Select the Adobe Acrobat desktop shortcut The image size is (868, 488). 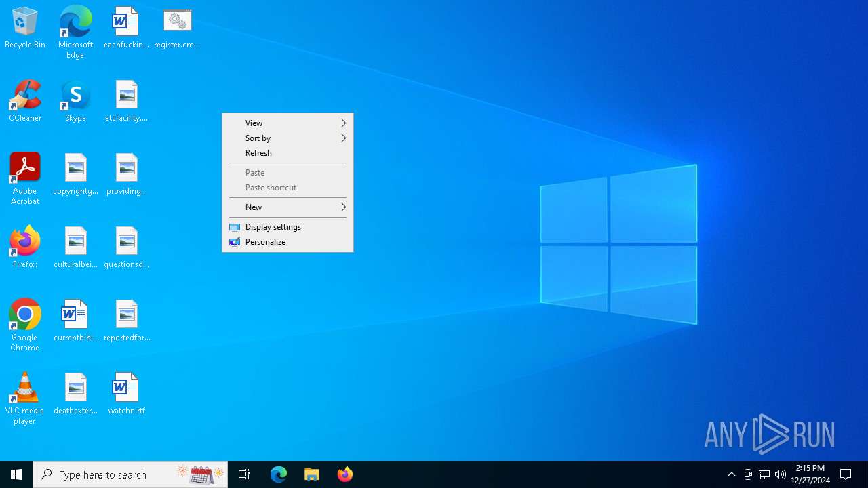point(25,179)
